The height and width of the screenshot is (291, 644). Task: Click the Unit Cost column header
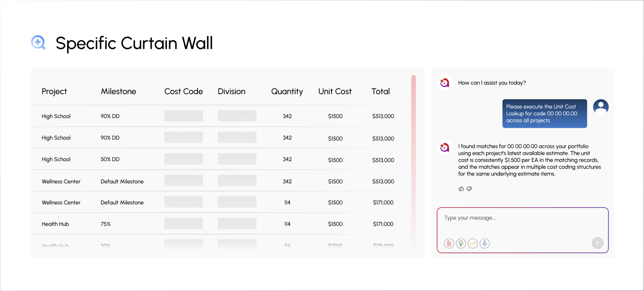tap(335, 91)
